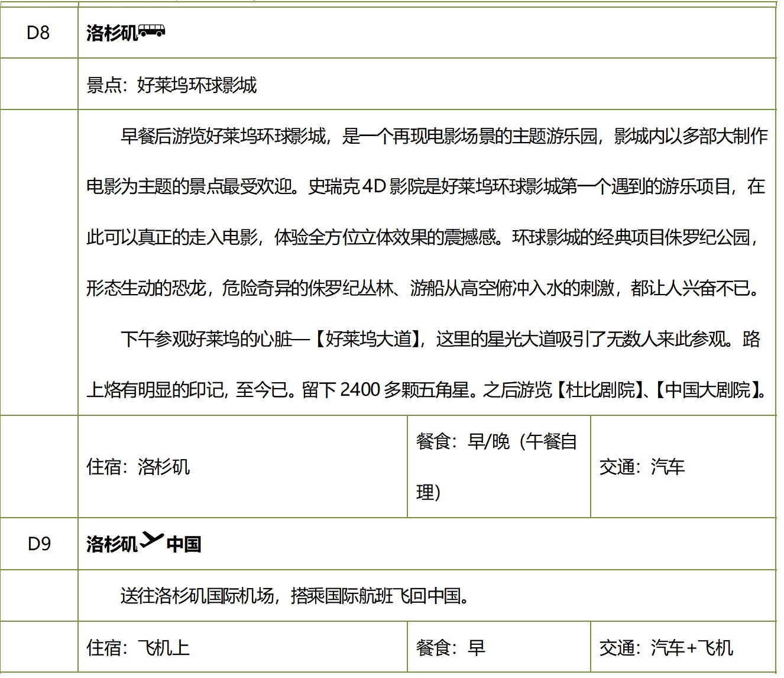Image resolution: width=784 pixels, height=678 pixels.
Task: Click the bold 洛杉矶 heading in D8 row
Action: pos(112,33)
